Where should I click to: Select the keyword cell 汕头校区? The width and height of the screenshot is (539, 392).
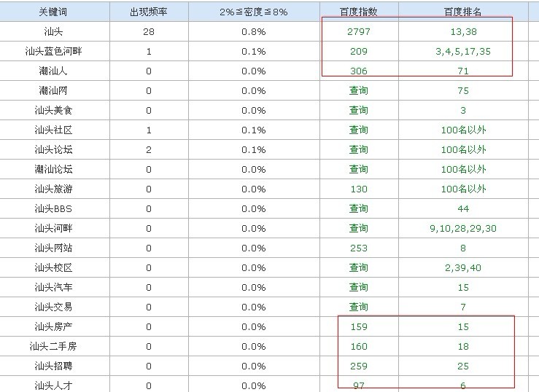pyautogui.click(x=54, y=267)
